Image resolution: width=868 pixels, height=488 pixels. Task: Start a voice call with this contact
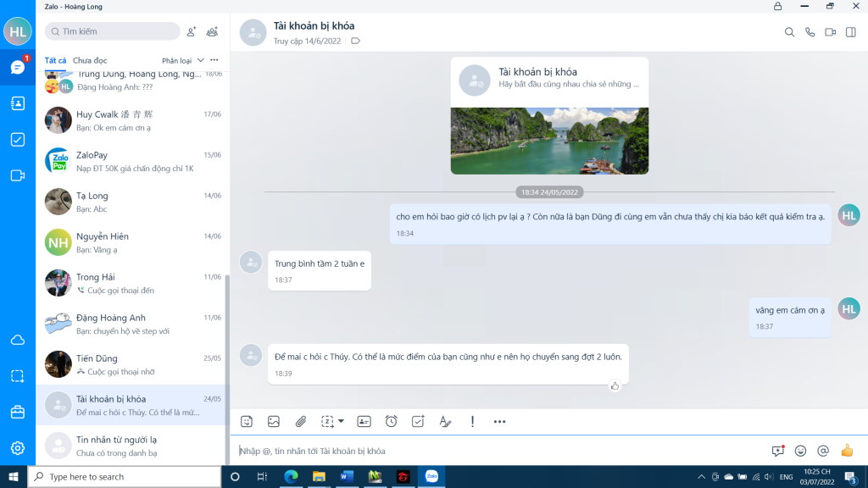tap(810, 32)
